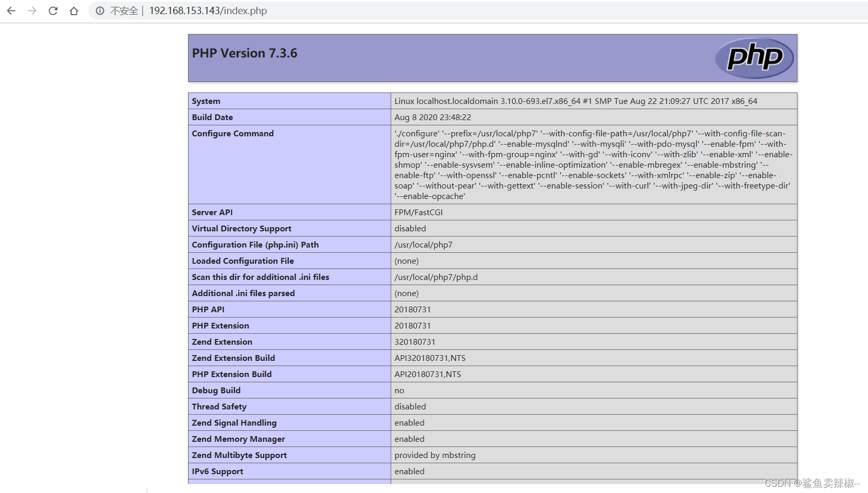Viewport: 868px width, 493px height.
Task: Click the Loaded Configuration File label
Action: click(x=242, y=261)
